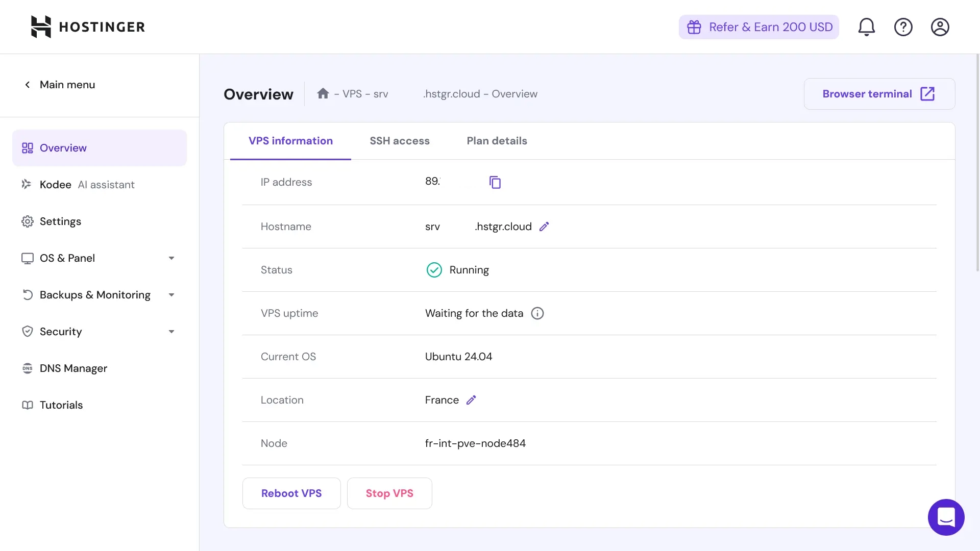Open the Browser terminal

pyautogui.click(x=879, y=94)
